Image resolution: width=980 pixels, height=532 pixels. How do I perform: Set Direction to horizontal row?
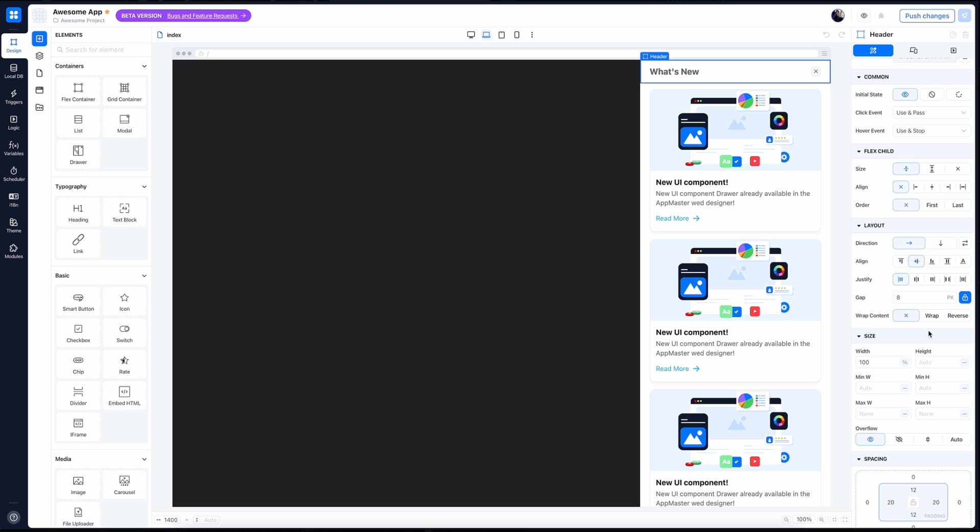(909, 243)
